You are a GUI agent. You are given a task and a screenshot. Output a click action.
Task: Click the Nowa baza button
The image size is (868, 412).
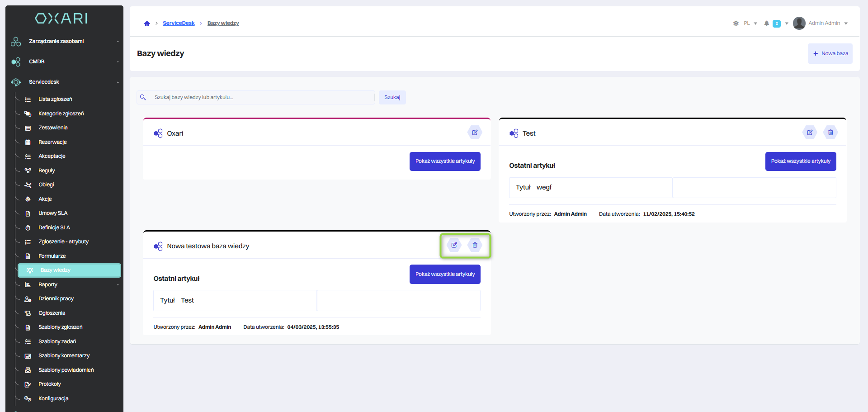coord(830,53)
